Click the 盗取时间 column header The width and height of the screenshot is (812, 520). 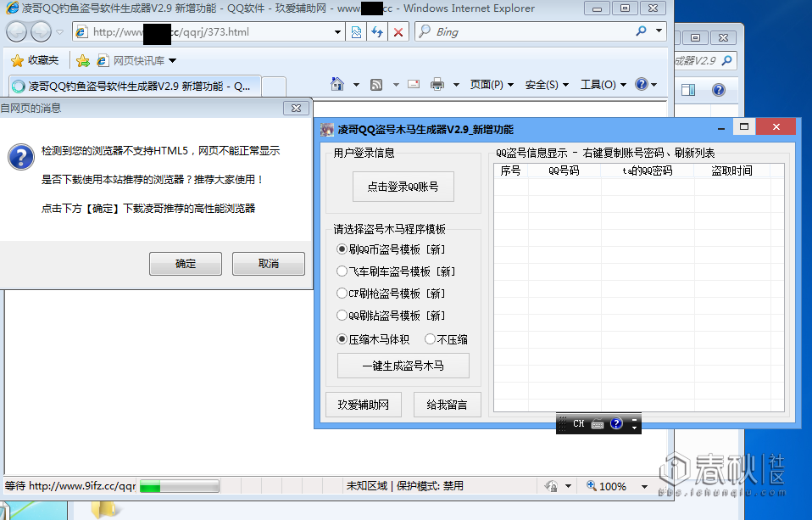pos(731,171)
